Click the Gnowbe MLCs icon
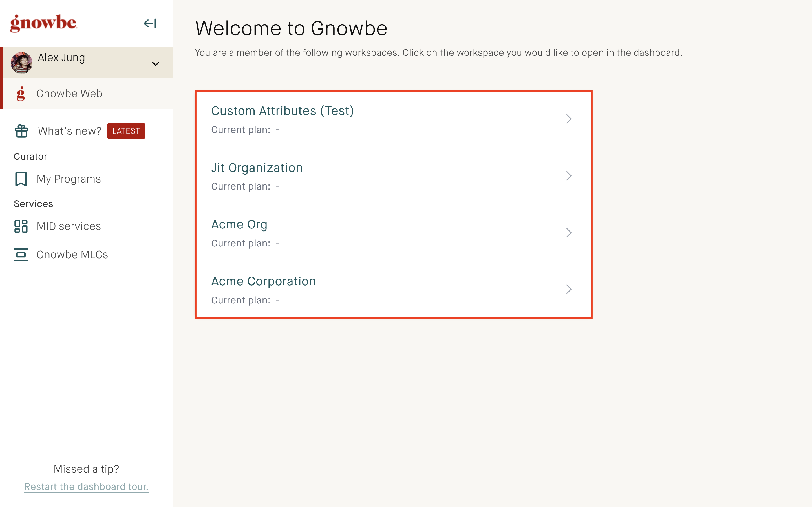Screen dimensions: 812x507 pos(21,255)
